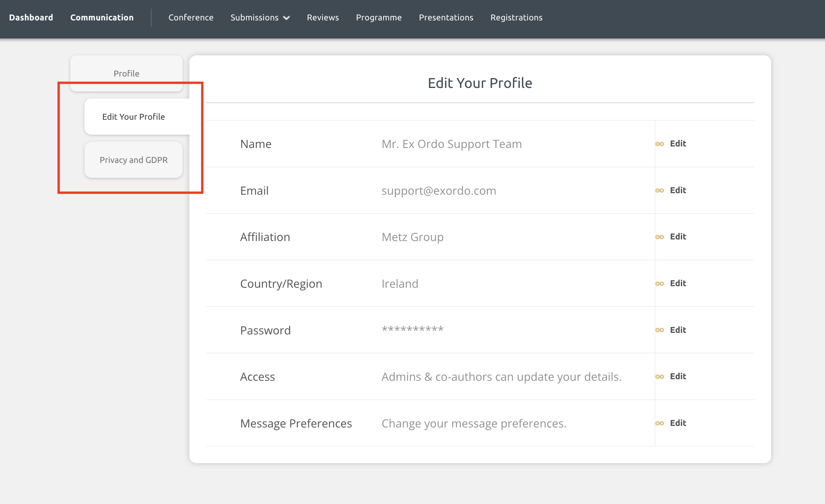The height and width of the screenshot is (504, 825).
Task: Click the glasses icon in the Email row
Action: (x=660, y=191)
